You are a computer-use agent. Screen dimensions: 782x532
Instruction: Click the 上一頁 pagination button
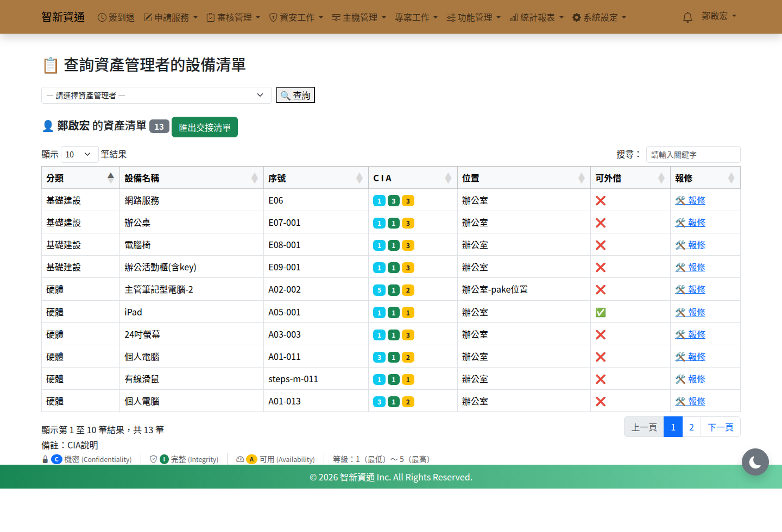tap(644, 427)
